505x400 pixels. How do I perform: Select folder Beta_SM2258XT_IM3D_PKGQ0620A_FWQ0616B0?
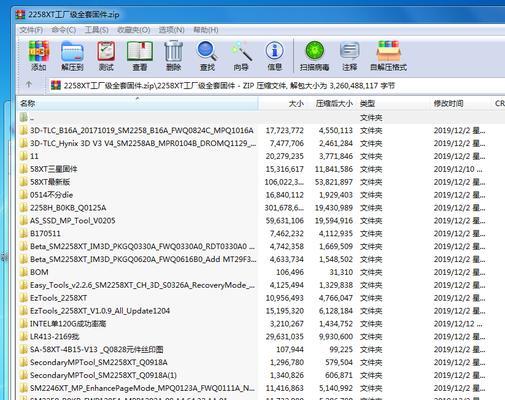143,259
